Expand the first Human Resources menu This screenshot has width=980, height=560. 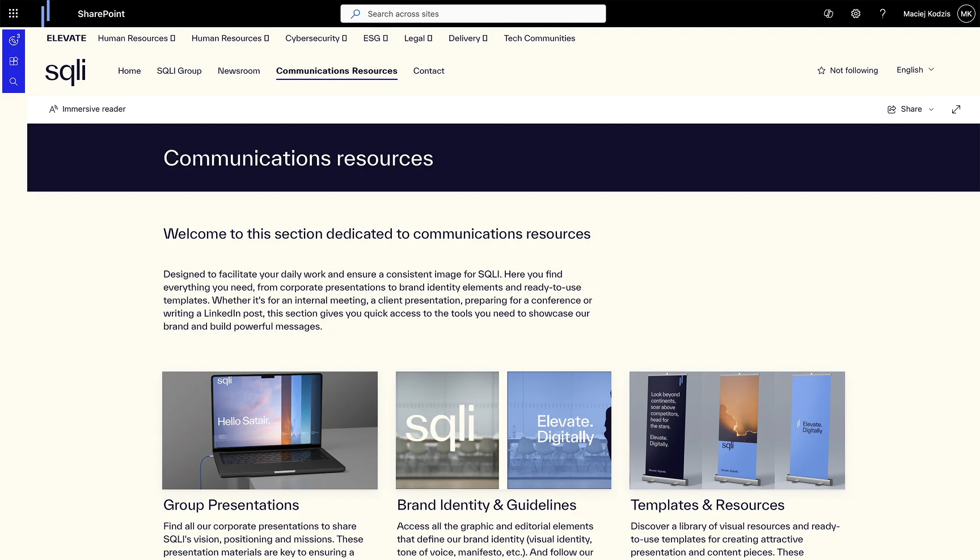[x=137, y=38]
